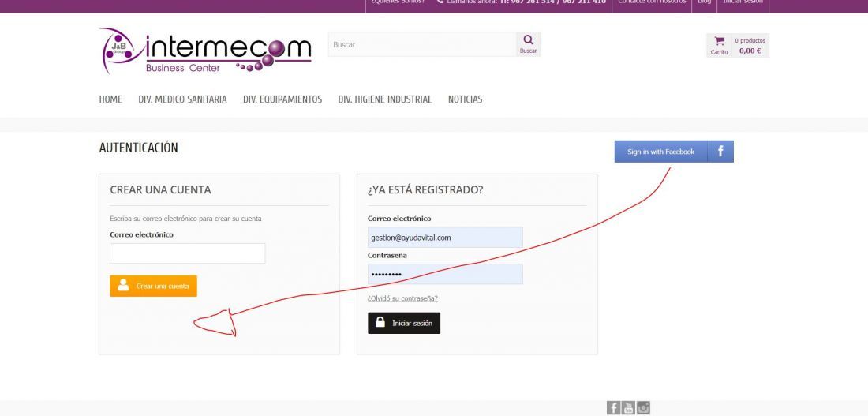The width and height of the screenshot is (868, 416).
Task: Focus the create-account email field
Action: pos(188,253)
